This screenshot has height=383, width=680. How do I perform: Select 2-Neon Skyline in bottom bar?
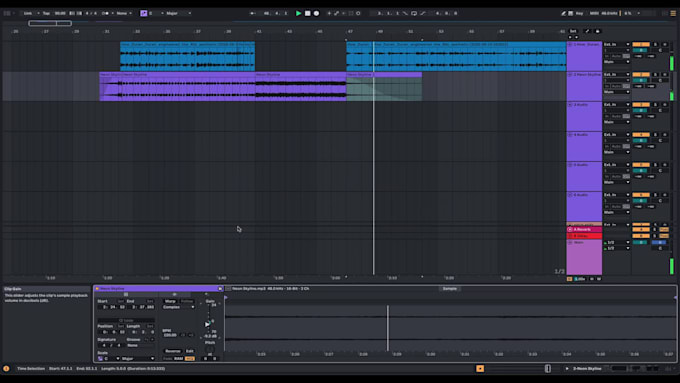(x=587, y=369)
